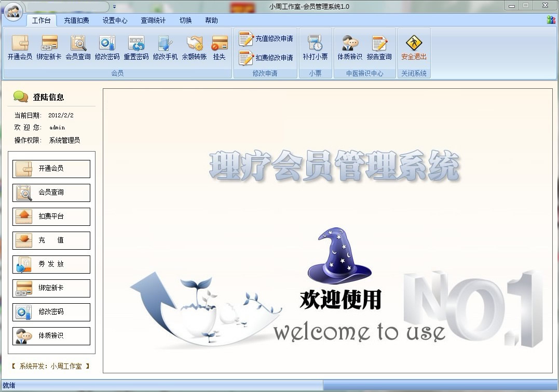Screen dimensions: 559x392
Task: Open the round application menu button
Action: (x=13, y=11)
